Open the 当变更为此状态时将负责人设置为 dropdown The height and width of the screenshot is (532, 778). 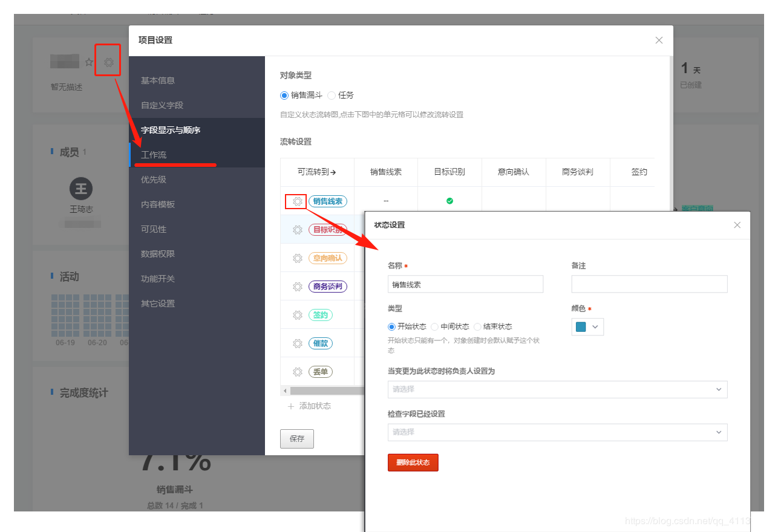557,389
